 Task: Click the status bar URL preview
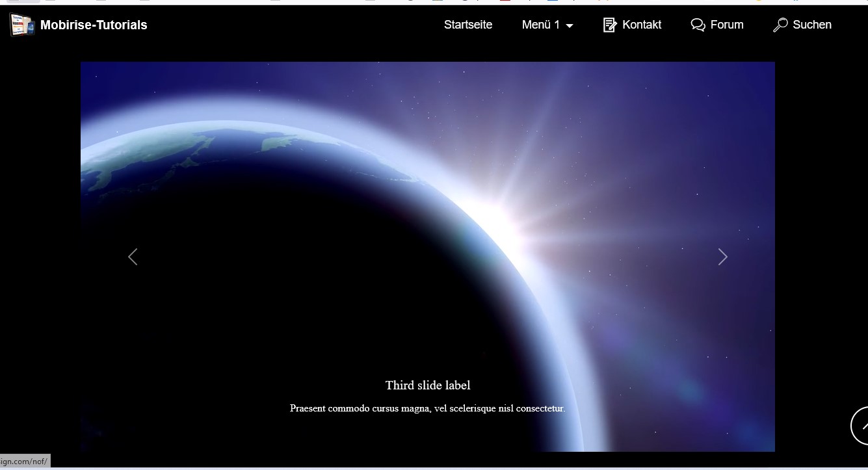click(x=25, y=462)
